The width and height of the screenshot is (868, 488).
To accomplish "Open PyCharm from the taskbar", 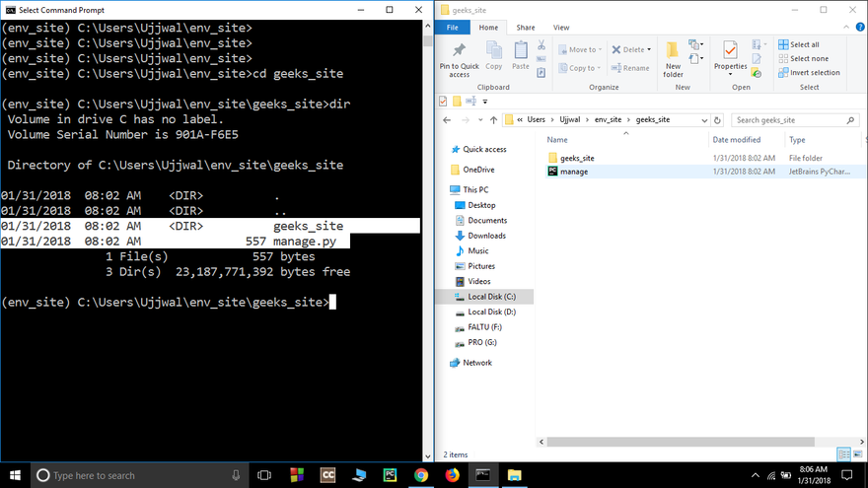I will coord(390,475).
